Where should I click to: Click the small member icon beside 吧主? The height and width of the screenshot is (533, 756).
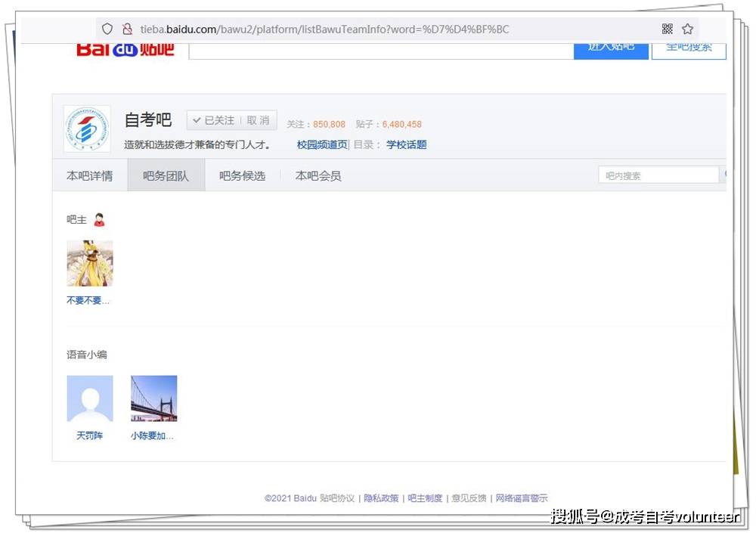[x=99, y=218]
